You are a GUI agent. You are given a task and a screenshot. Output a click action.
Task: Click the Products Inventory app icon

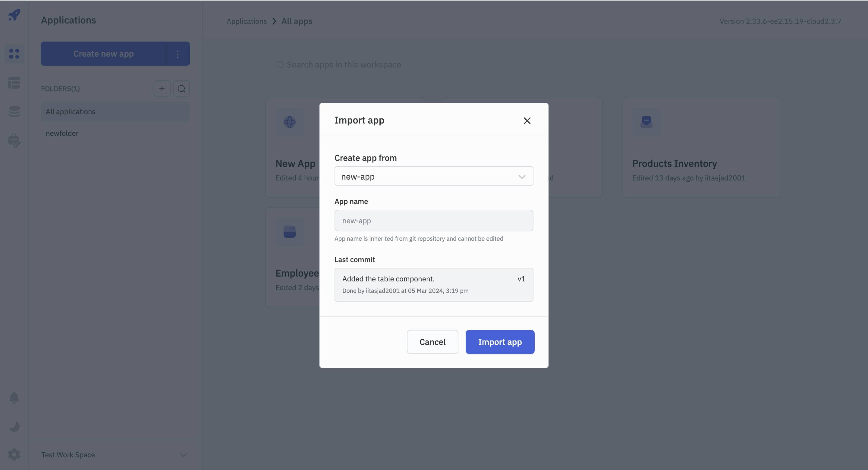646,122
